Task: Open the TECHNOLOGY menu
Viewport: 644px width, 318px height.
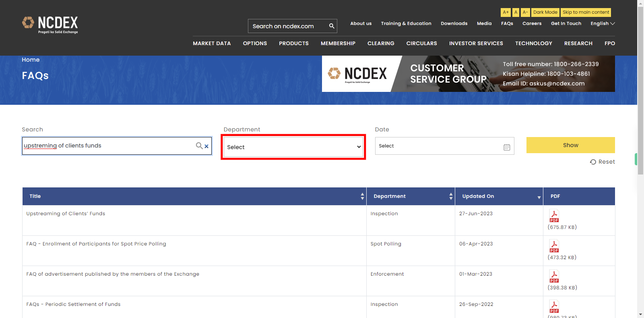Action: point(534,43)
